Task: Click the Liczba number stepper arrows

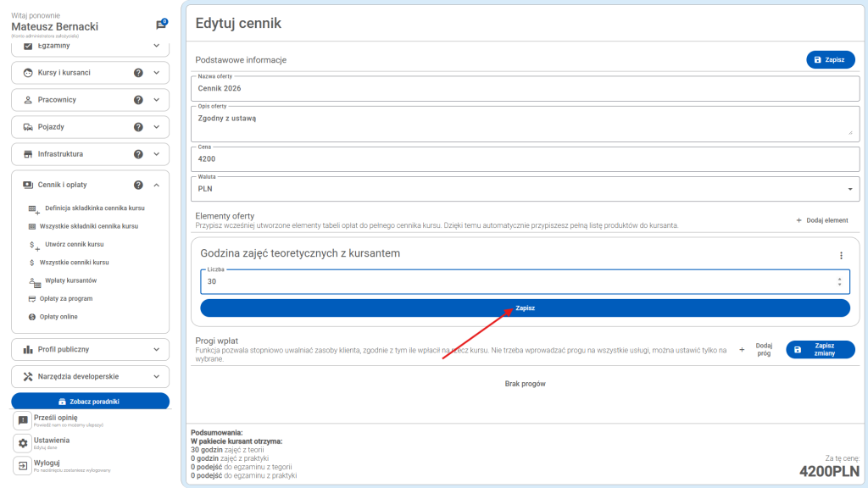Action: 839,282
